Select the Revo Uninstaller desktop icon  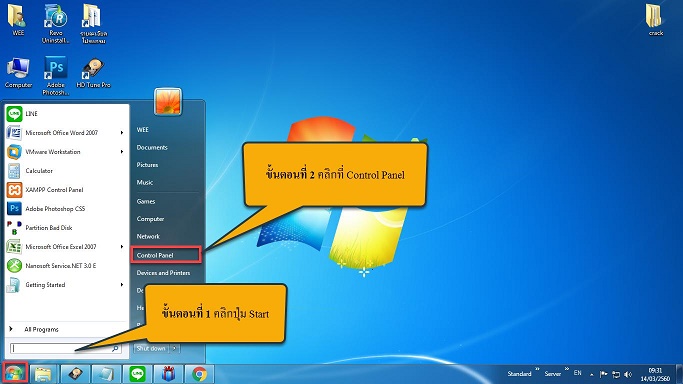point(55,24)
